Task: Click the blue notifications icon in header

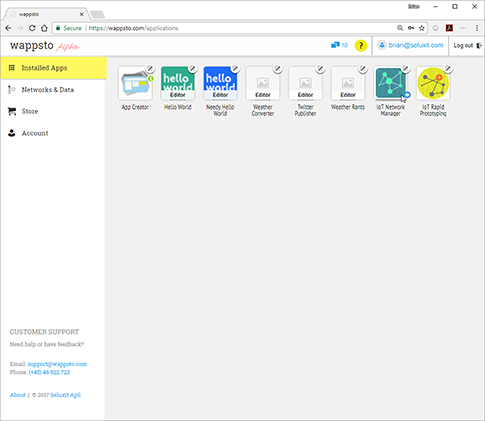Action: (335, 45)
